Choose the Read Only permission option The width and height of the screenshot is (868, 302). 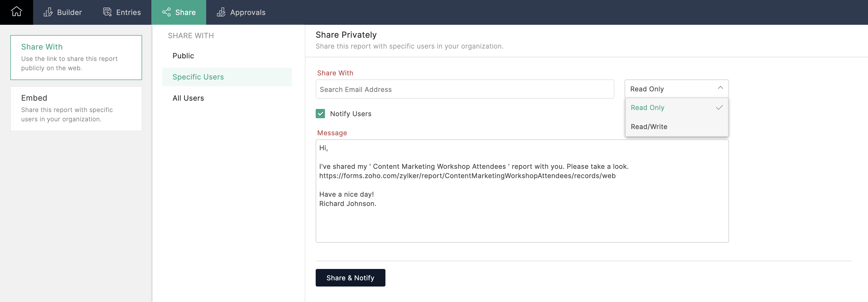click(x=647, y=108)
